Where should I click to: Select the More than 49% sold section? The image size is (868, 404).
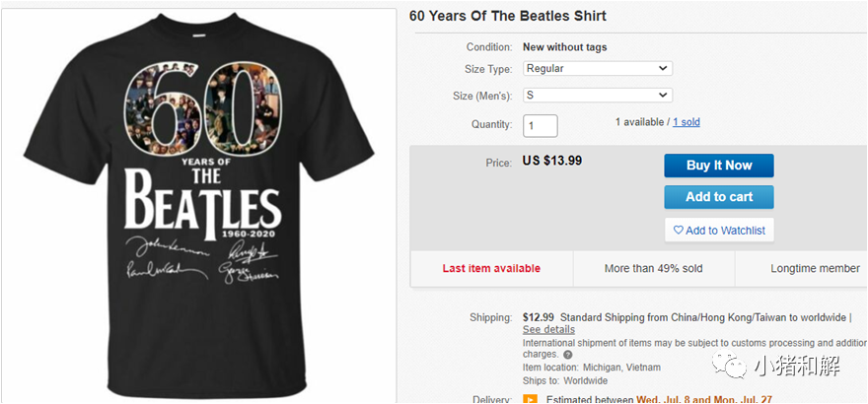(654, 268)
